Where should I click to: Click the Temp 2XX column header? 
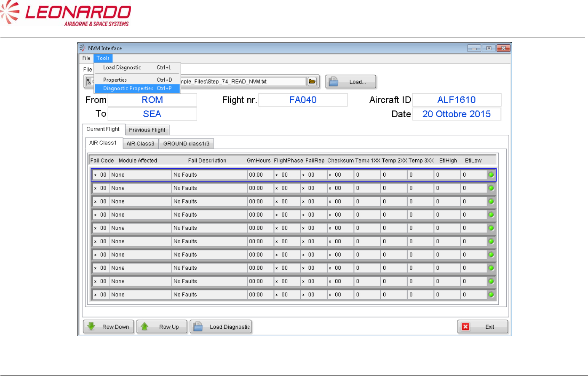tap(395, 161)
